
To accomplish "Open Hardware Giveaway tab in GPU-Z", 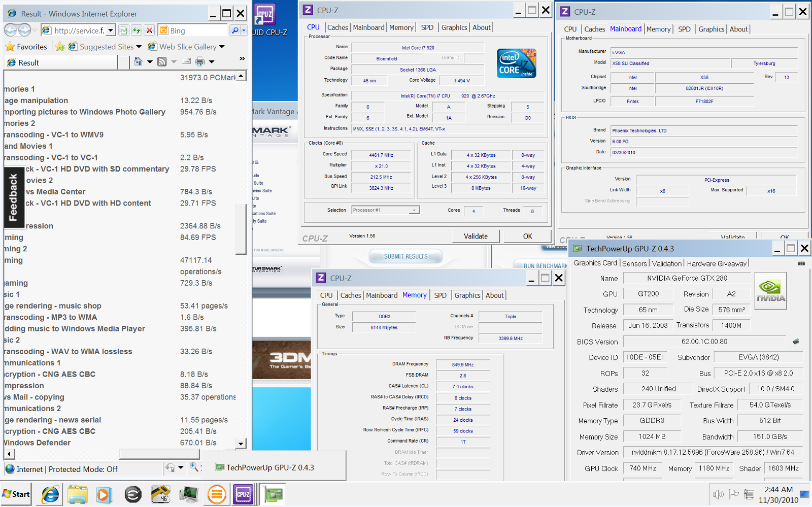I will [717, 263].
